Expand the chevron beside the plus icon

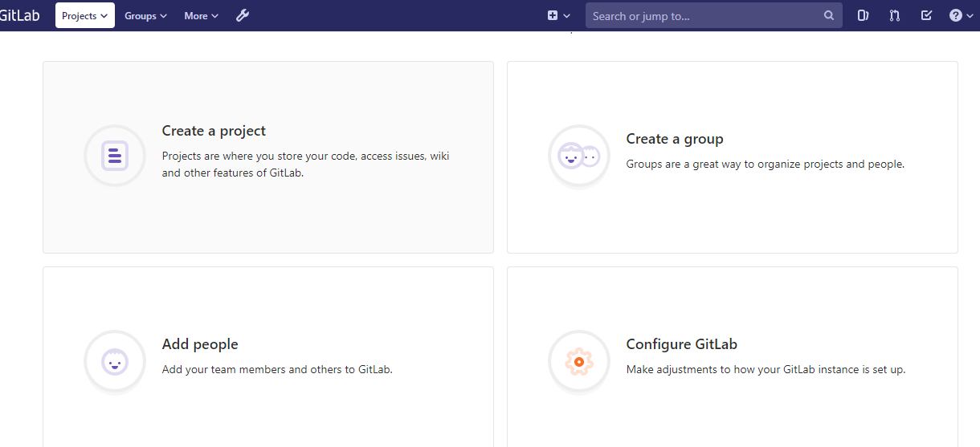(567, 16)
